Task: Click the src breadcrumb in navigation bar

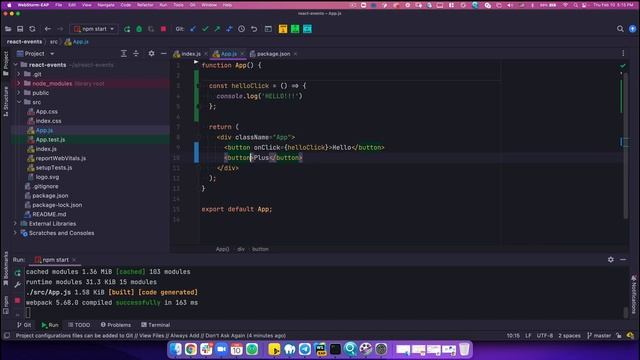Action: click(x=53, y=42)
